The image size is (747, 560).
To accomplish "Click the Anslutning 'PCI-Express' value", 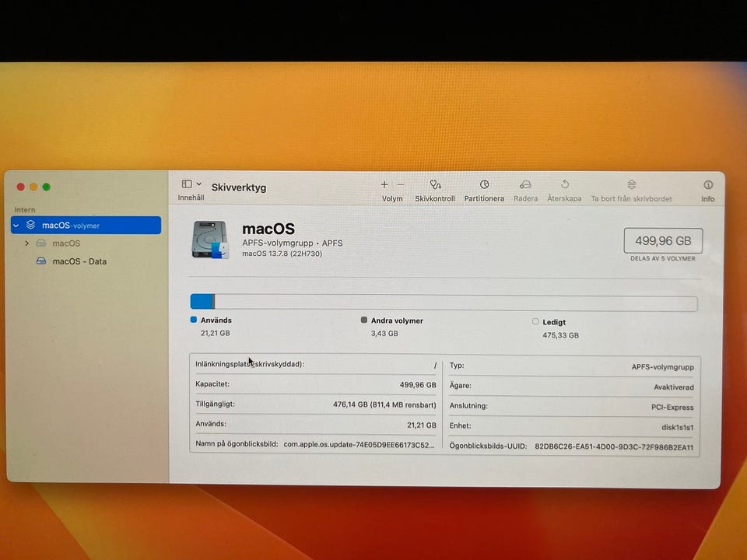I will coord(672,407).
